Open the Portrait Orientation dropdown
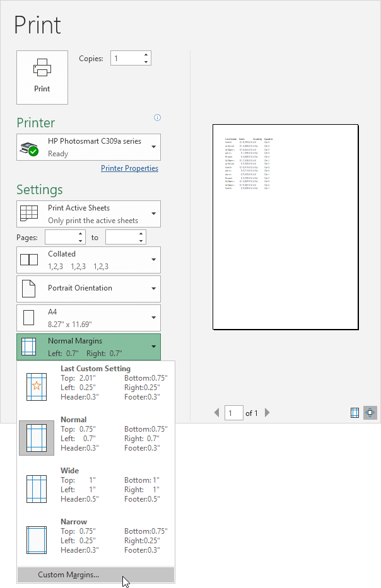This screenshot has height=588, width=381. pyautogui.click(x=88, y=288)
